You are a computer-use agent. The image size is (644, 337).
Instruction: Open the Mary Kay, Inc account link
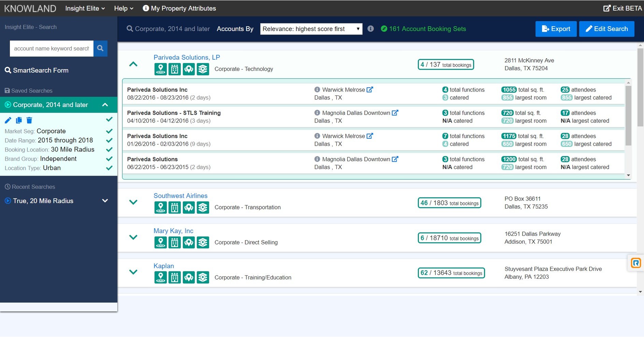pyautogui.click(x=173, y=231)
